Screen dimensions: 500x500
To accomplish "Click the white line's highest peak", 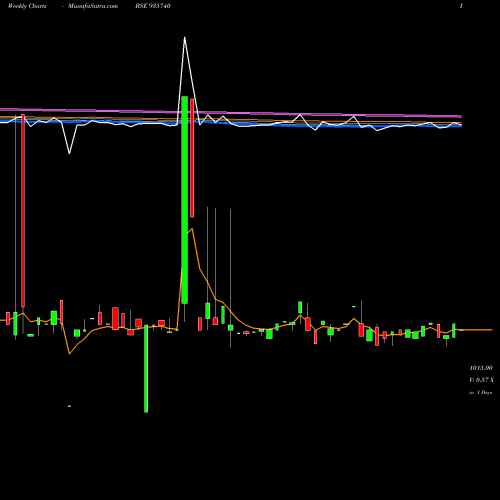I will click(x=184, y=37).
